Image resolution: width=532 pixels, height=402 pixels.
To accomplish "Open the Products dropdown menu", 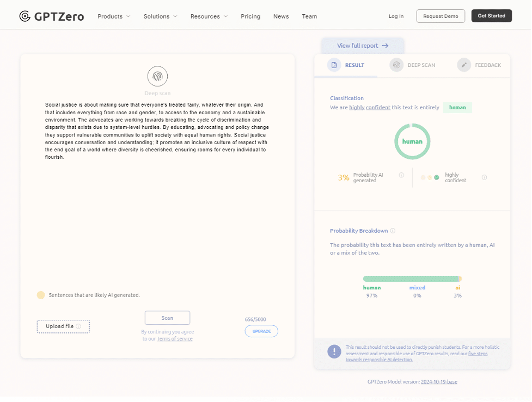I will tap(113, 16).
